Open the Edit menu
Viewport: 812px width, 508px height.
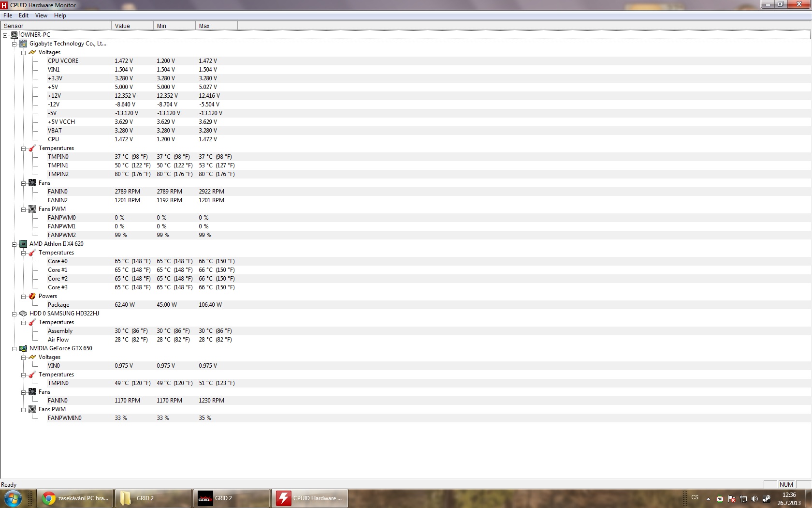point(24,15)
